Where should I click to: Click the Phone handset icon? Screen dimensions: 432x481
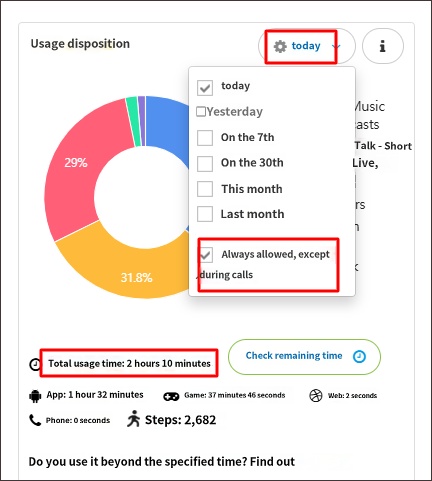[x=35, y=420]
